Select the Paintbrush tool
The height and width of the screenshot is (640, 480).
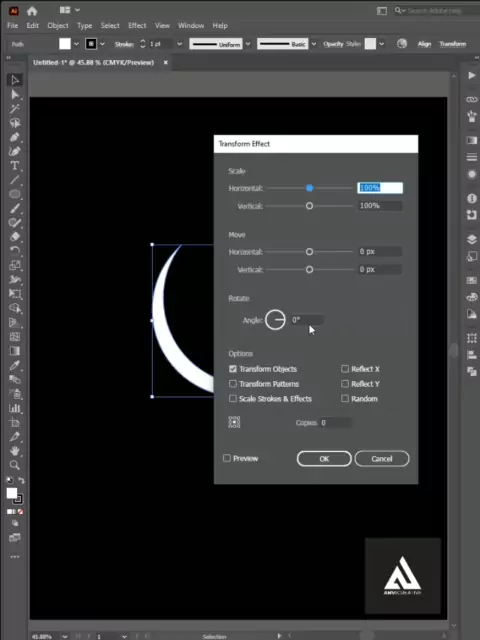pos(15,208)
